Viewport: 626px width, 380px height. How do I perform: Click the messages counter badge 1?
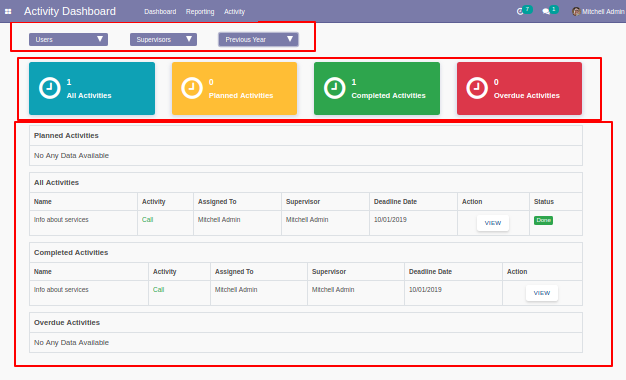554,9
